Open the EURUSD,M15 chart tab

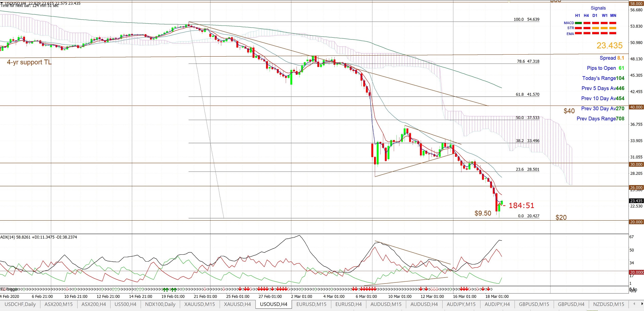(x=311, y=304)
